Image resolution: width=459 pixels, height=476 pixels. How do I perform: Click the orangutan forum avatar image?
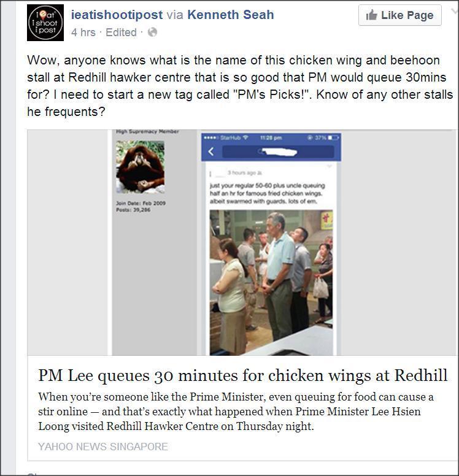140,167
